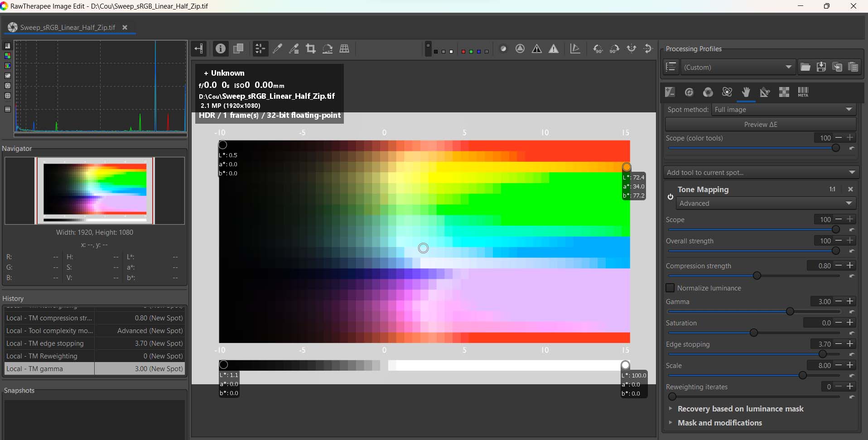Switch to the Local adjustments hand tab
Screen dimensions: 868x440
click(x=746, y=92)
